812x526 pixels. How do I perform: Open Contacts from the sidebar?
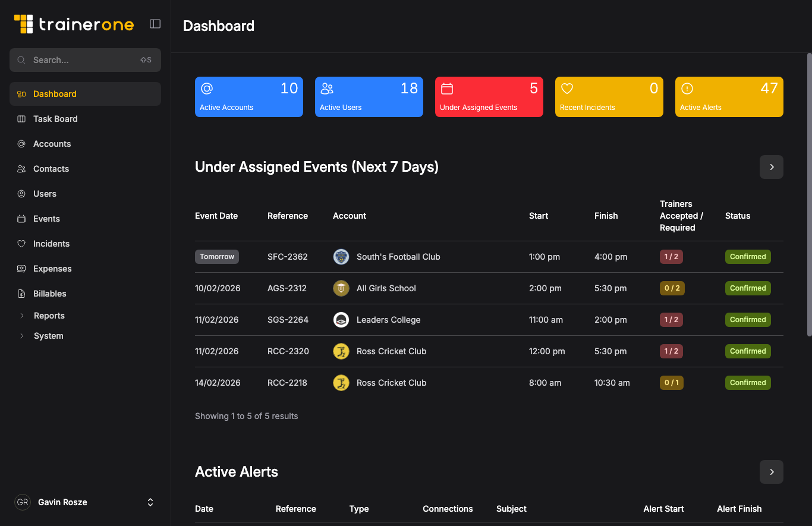[x=21, y=169]
